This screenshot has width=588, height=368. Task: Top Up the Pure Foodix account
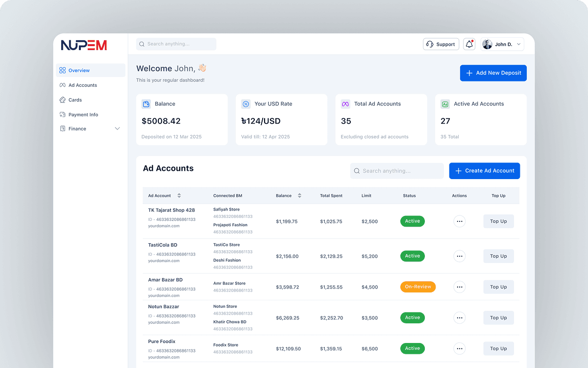click(x=498, y=348)
